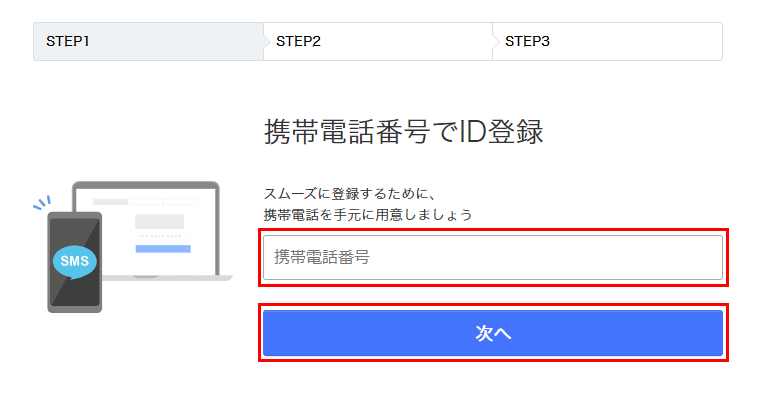Click the arrow divider between STEP1 and STEP2
The height and width of the screenshot is (400, 758).
(266, 42)
